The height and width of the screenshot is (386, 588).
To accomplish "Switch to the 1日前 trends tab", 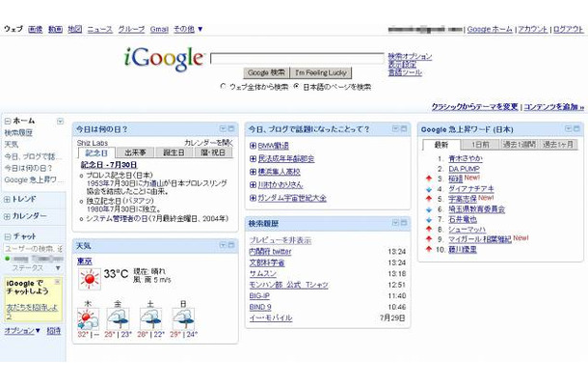I will pyautogui.click(x=480, y=144).
